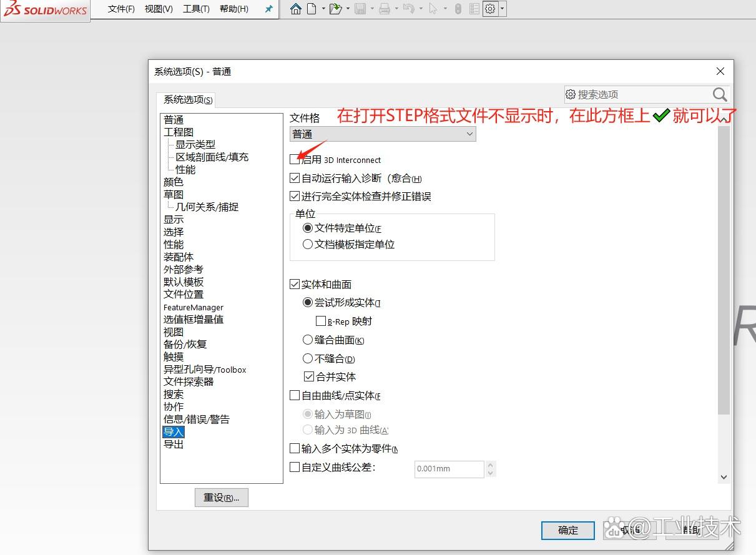This screenshot has width=756, height=555.
Task: Close the 系统选项 dialog with the X
Action: 720,71
